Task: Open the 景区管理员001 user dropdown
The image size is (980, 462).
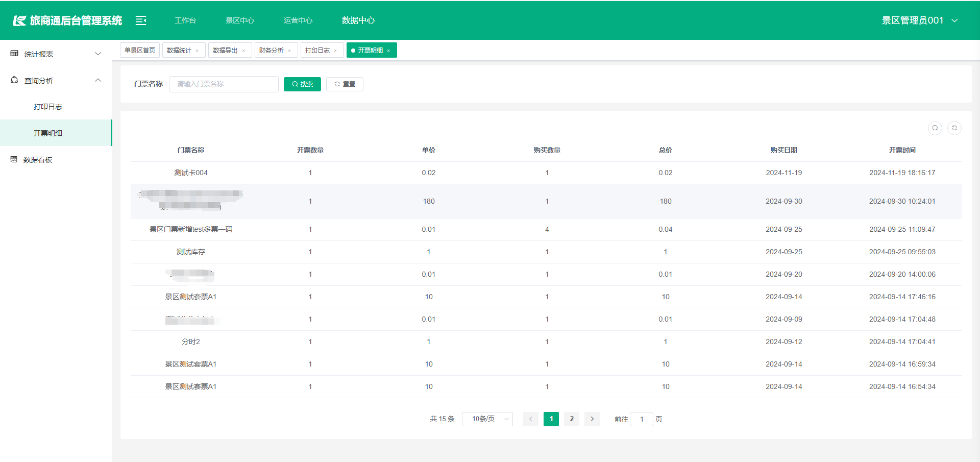Action: coord(920,20)
